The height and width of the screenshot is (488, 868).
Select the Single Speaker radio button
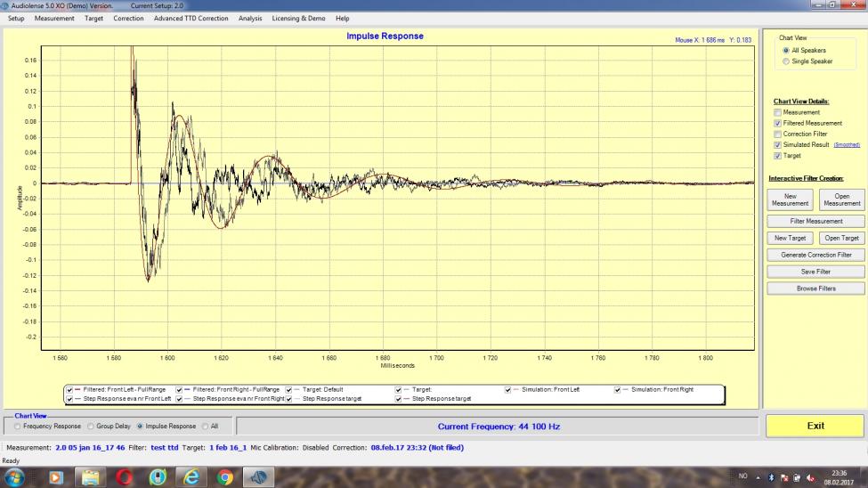click(785, 61)
